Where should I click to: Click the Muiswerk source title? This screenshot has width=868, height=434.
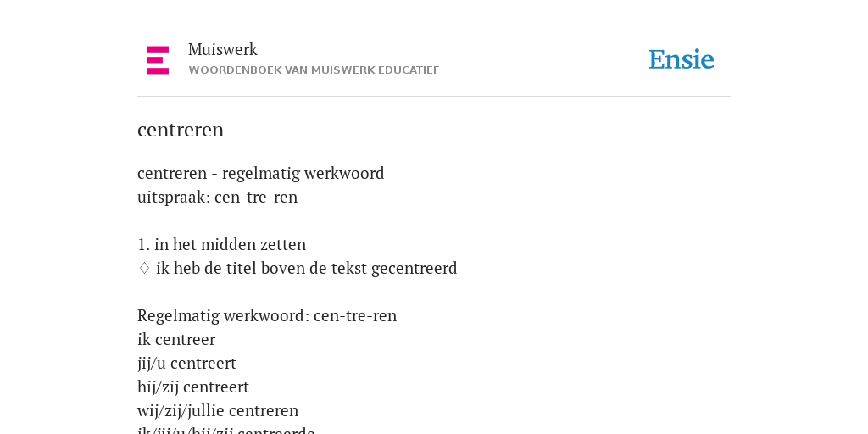point(223,49)
